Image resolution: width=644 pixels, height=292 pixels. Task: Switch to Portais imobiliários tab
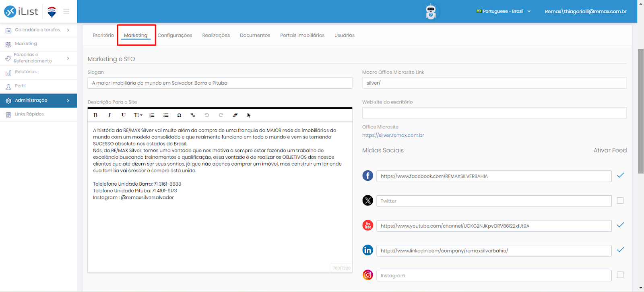tap(302, 35)
